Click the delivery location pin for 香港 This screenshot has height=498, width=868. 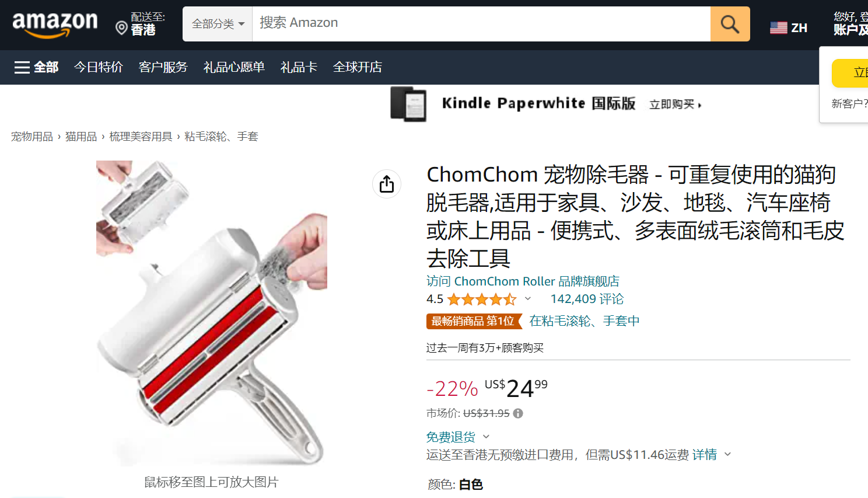point(121,28)
